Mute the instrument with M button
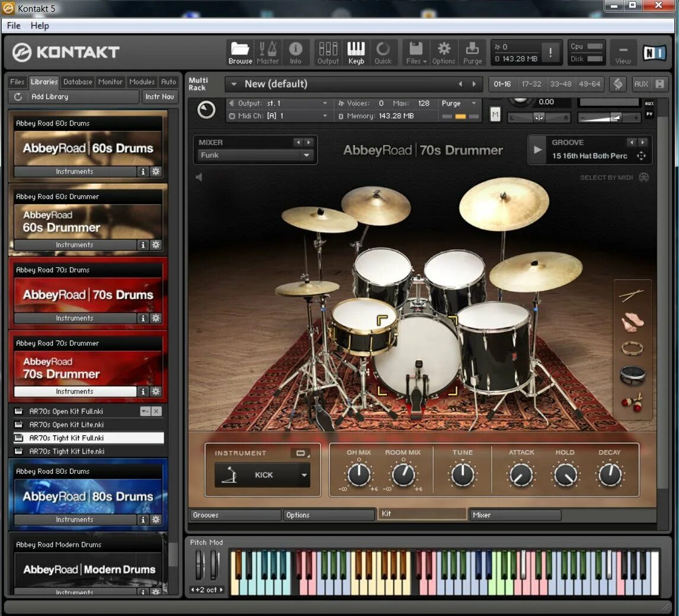Viewport: 679px width, 616px height. click(495, 114)
